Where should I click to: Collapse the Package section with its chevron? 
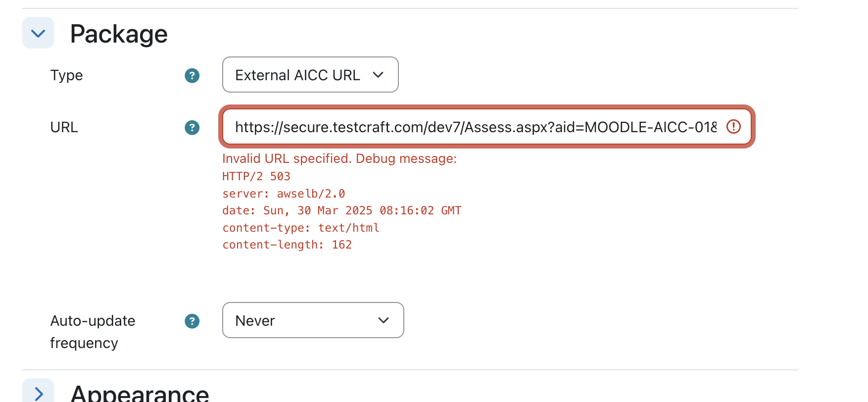tap(38, 33)
